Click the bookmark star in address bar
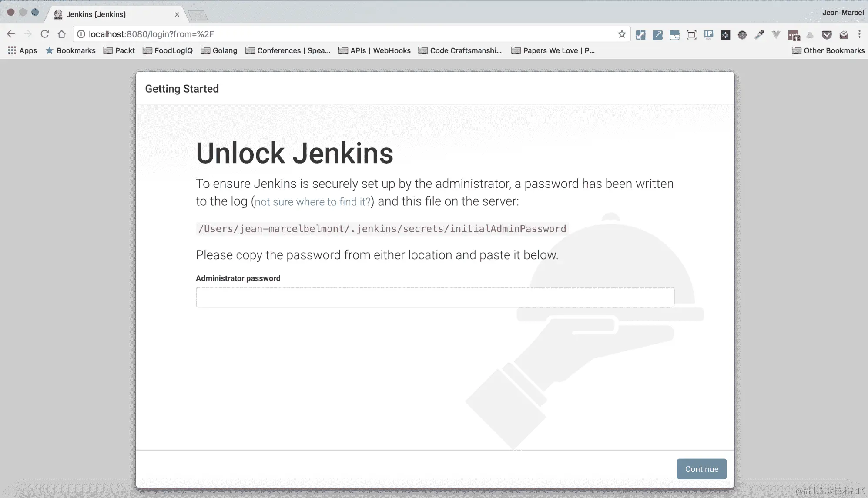Image resolution: width=868 pixels, height=498 pixels. (622, 34)
